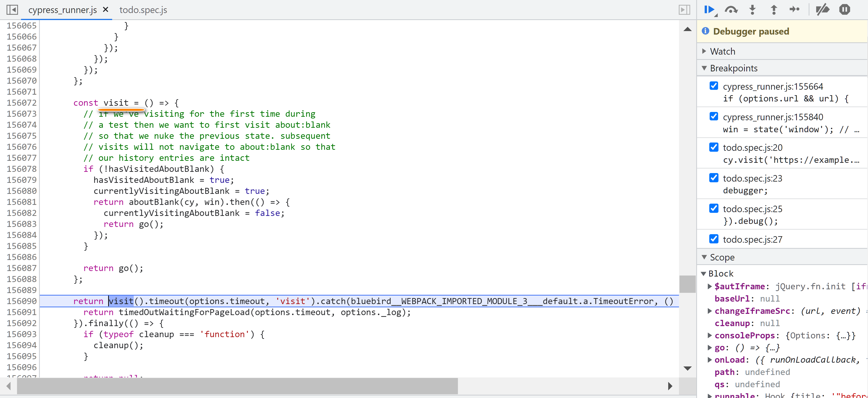Click the Step icon in debugger toolbar
This screenshot has height=398, width=868.
click(x=795, y=10)
